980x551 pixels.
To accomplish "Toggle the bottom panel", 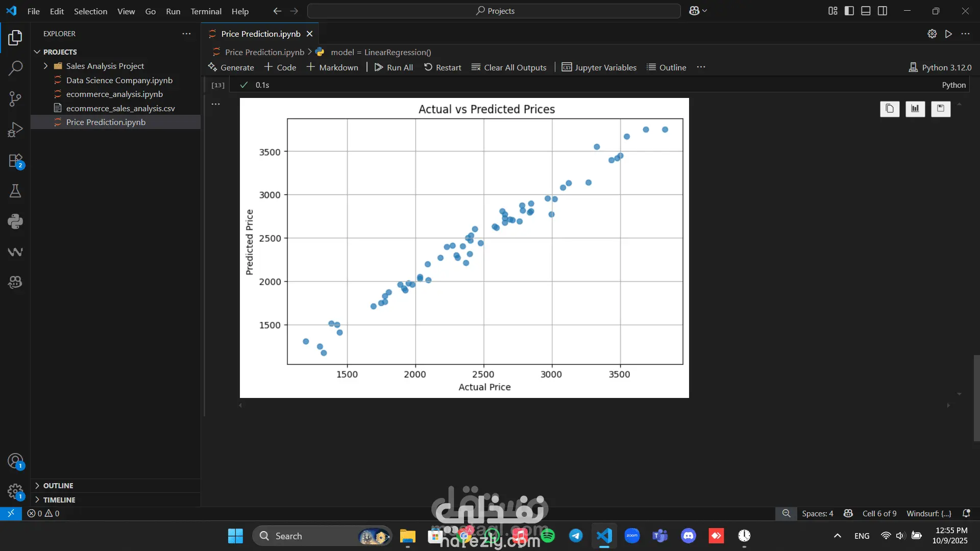I will [866, 11].
